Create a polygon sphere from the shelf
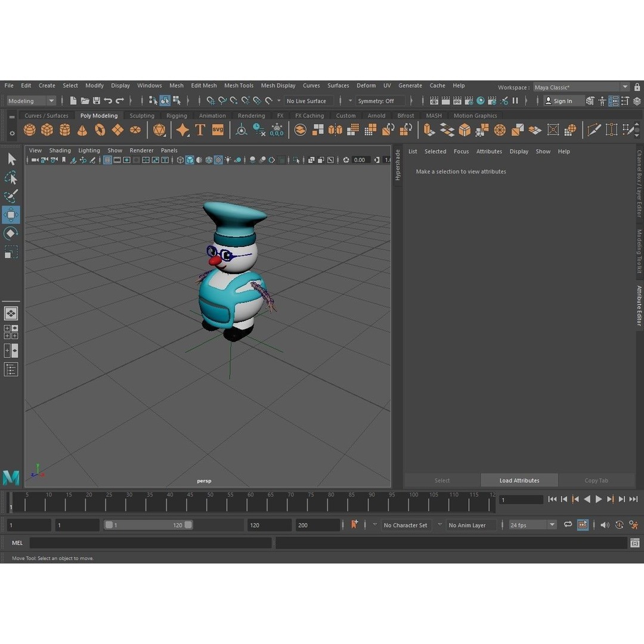Viewport: 644px width, 644px height. point(29,129)
